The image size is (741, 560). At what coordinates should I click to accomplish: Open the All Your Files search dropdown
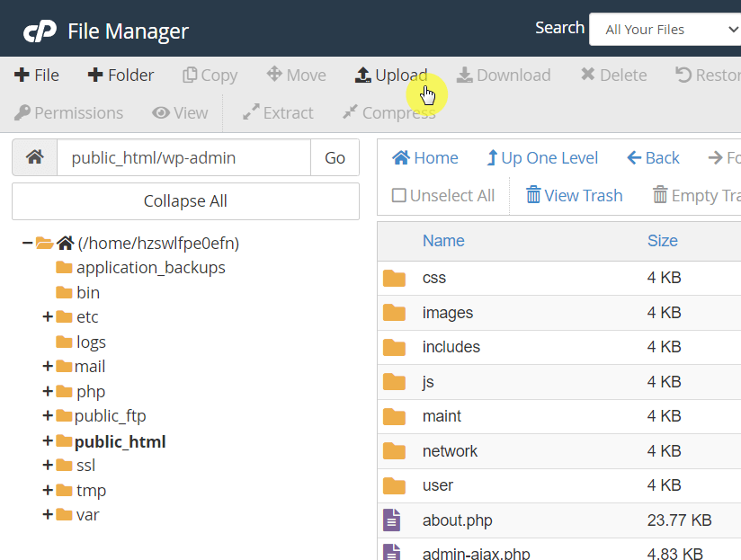tap(665, 30)
